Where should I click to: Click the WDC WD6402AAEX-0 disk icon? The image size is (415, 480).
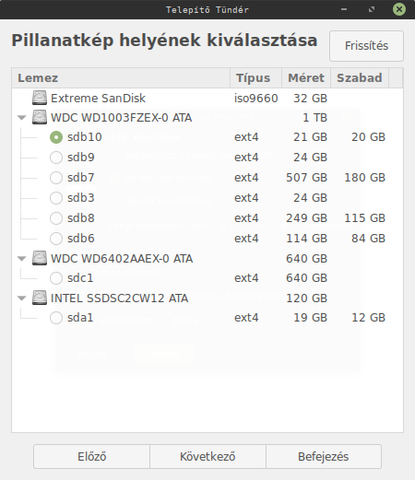tap(39, 258)
